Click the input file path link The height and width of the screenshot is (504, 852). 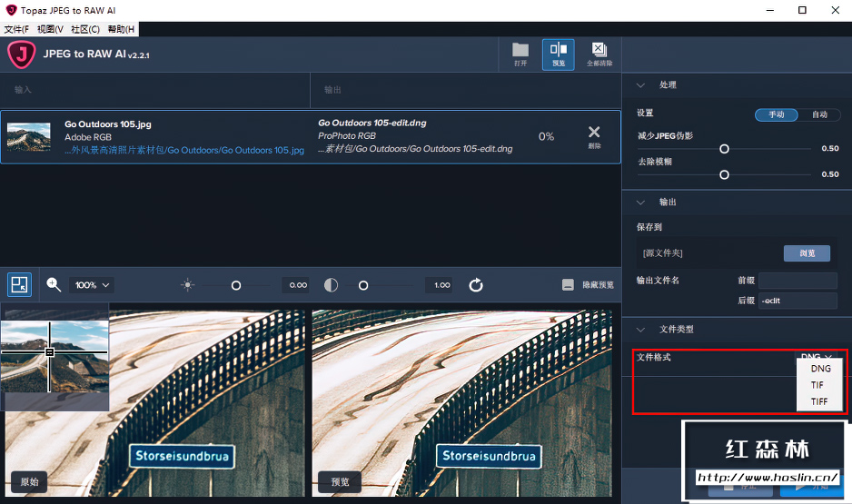click(x=184, y=151)
